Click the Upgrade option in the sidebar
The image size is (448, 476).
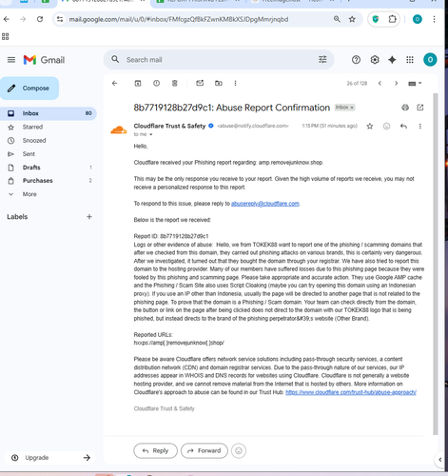[49, 458]
